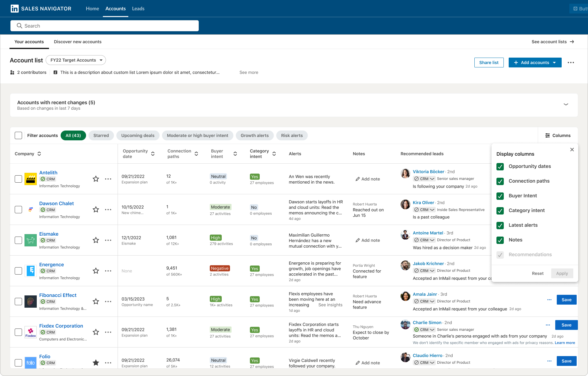Select the Eismake row checkbox

click(18, 240)
